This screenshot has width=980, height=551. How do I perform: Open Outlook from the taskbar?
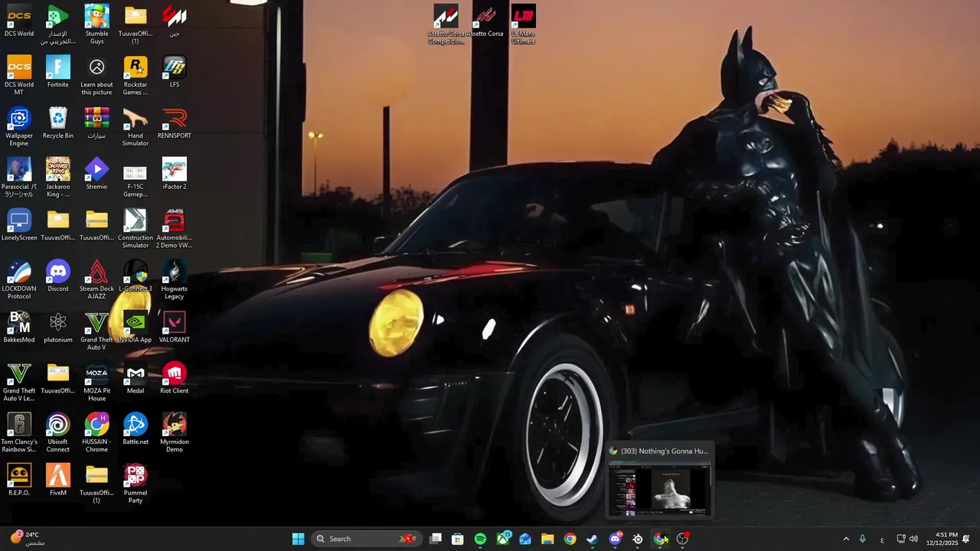(x=525, y=539)
